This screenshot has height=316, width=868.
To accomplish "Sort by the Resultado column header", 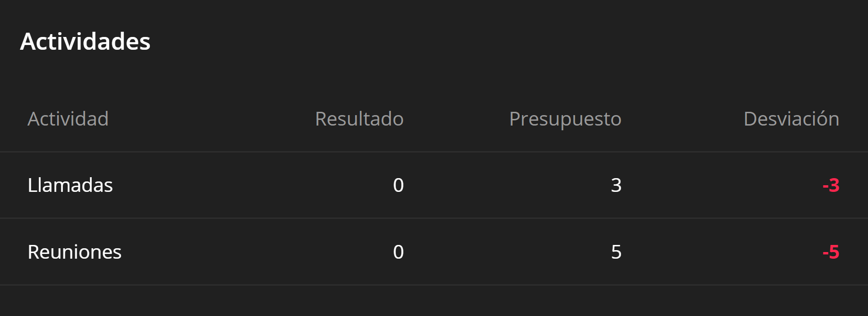I will [359, 119].
